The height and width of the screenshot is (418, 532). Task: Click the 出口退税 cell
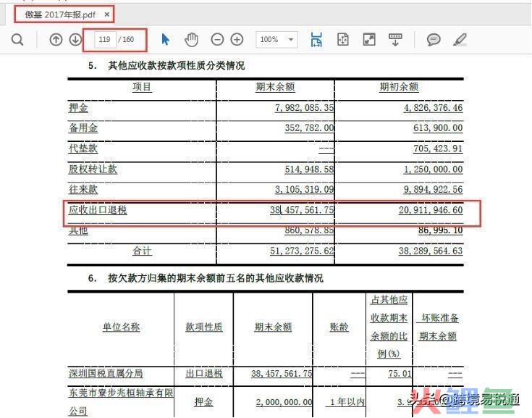(x=204, y=373)
